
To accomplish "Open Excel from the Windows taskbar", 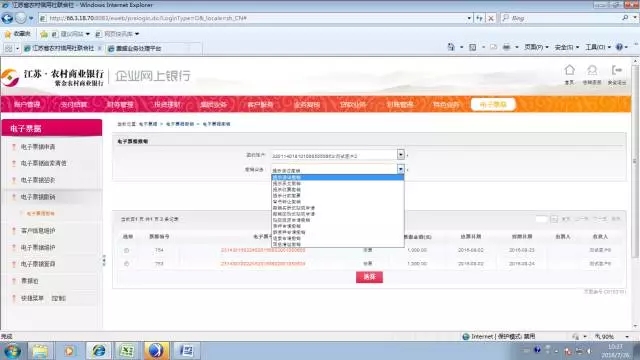I will 126,351.
